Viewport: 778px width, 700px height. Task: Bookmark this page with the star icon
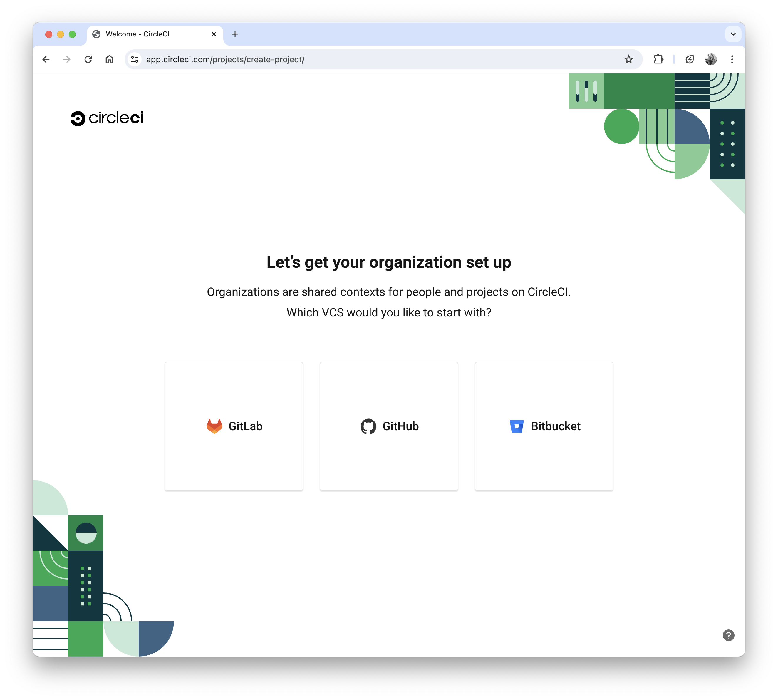[628, 59]
